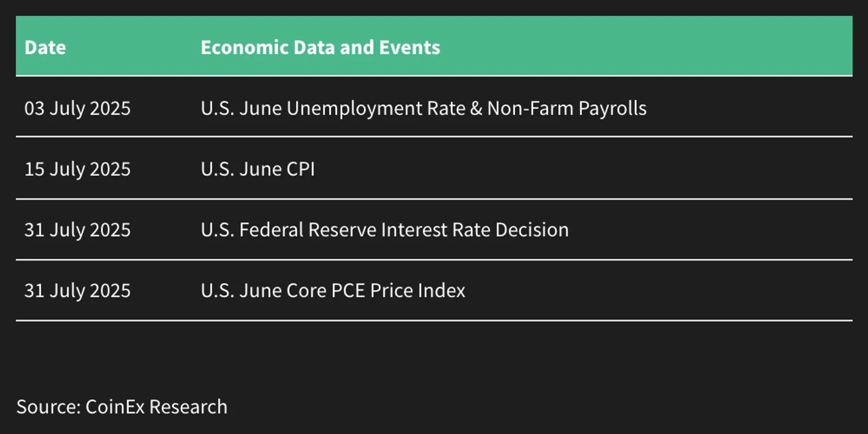Select the 15 July 2025 date cell
The image size is (868, 434).
78,169
